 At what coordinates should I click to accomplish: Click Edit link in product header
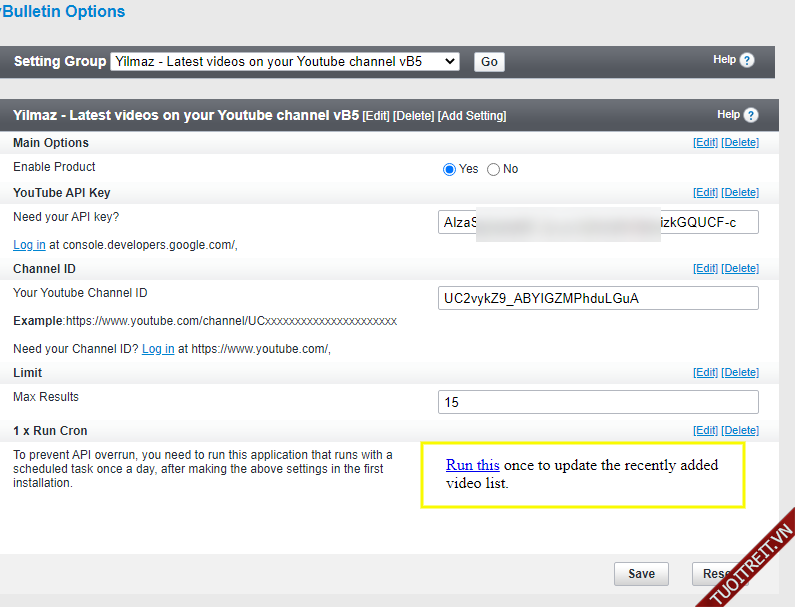376,116
